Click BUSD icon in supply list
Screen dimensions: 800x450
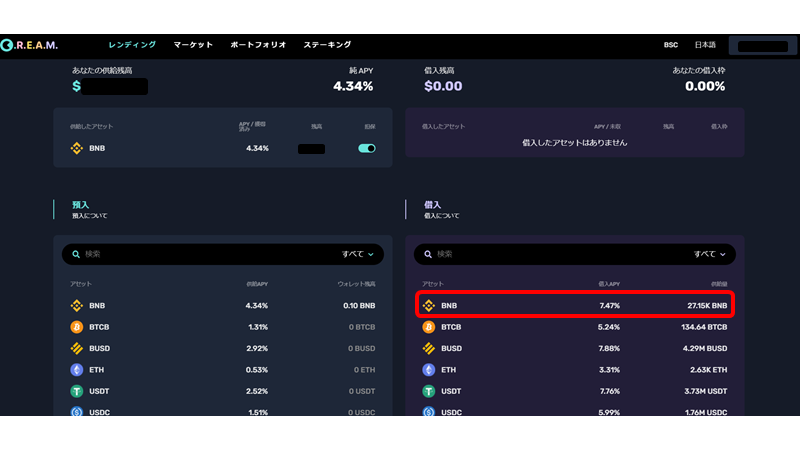(77, 348)
